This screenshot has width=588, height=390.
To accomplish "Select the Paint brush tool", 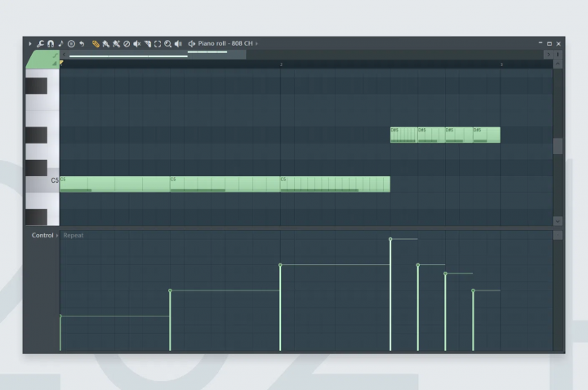I will pos(105,44).
